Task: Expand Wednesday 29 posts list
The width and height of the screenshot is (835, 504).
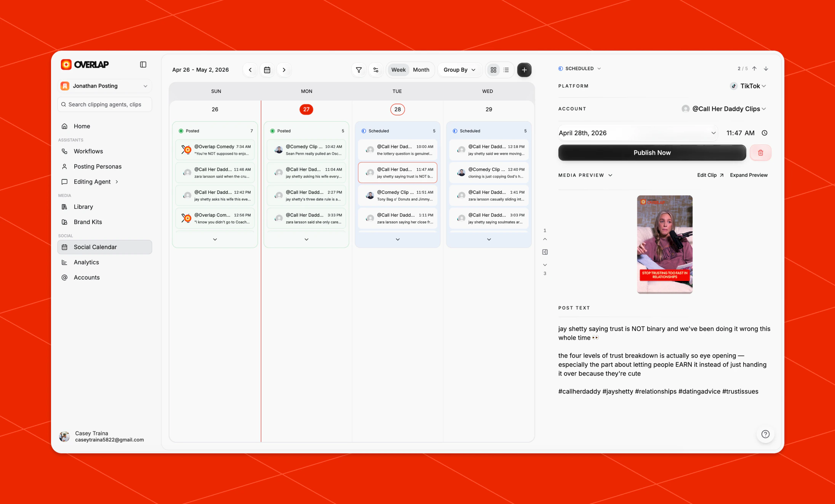Action: tap(489, 240)
